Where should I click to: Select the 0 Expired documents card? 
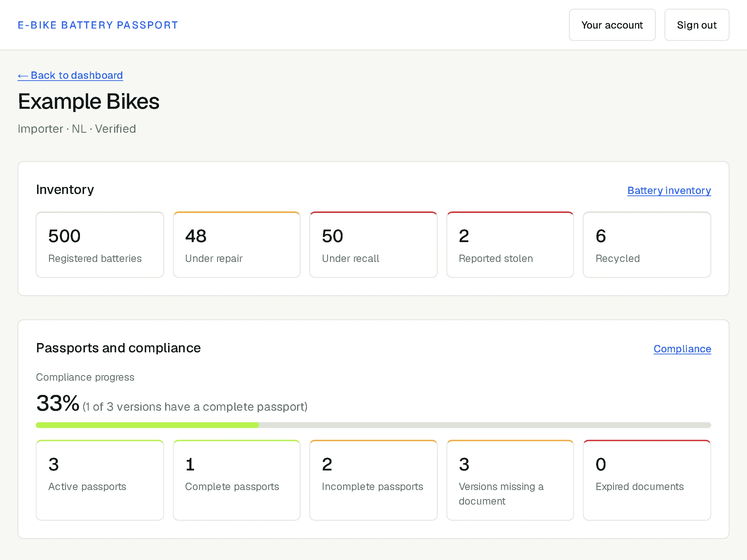[x=647, y=480]
